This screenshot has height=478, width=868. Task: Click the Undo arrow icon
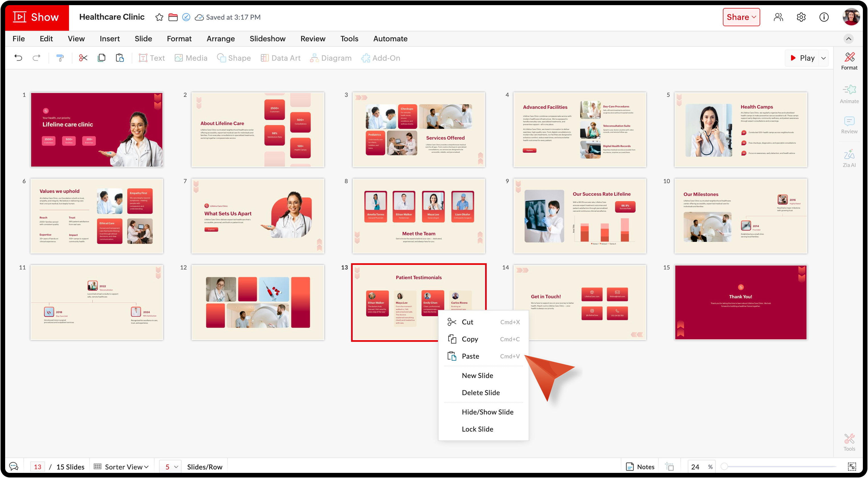pyautogui.click(x=18, y=58)
